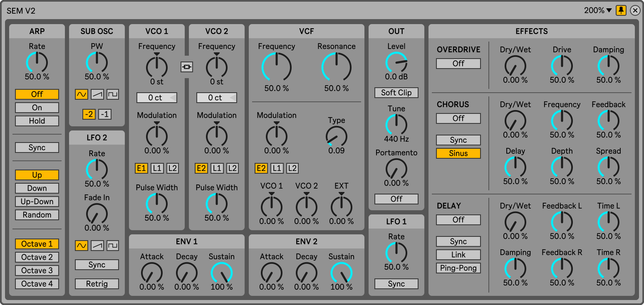644x305 pixels.
Task: Select Up-Down arpeggio pattern
Action: click(37, 202)
